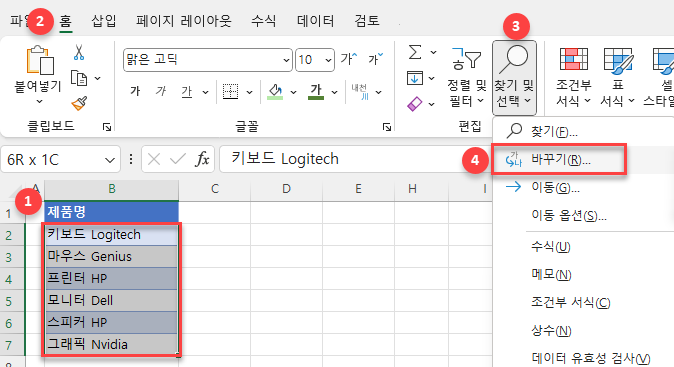Confirm formula entry with checkmark icon
Screen dimensions: 674x367
pyautogui.click(x=177, y=159)
